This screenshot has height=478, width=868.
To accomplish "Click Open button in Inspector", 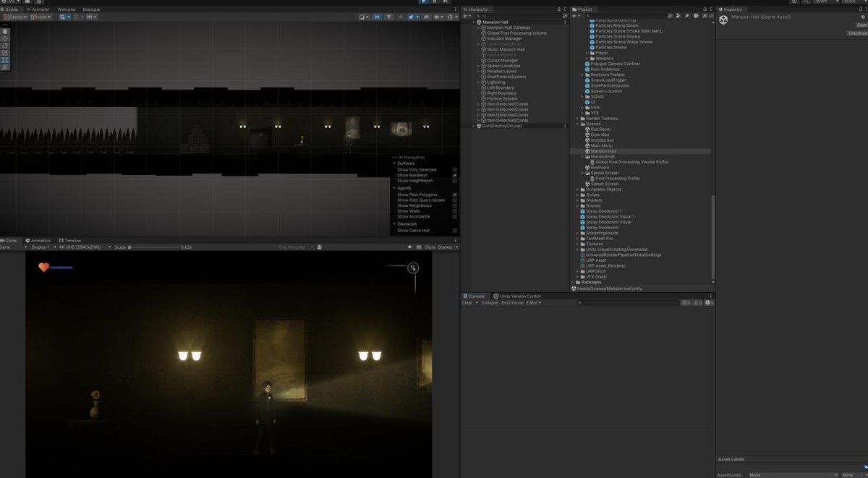I will click(862, 24).
